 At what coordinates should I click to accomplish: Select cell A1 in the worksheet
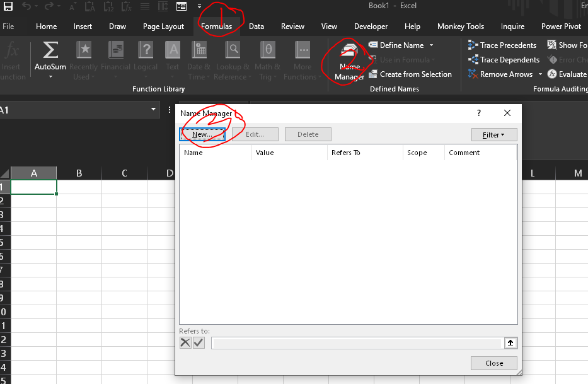point(34,187)
